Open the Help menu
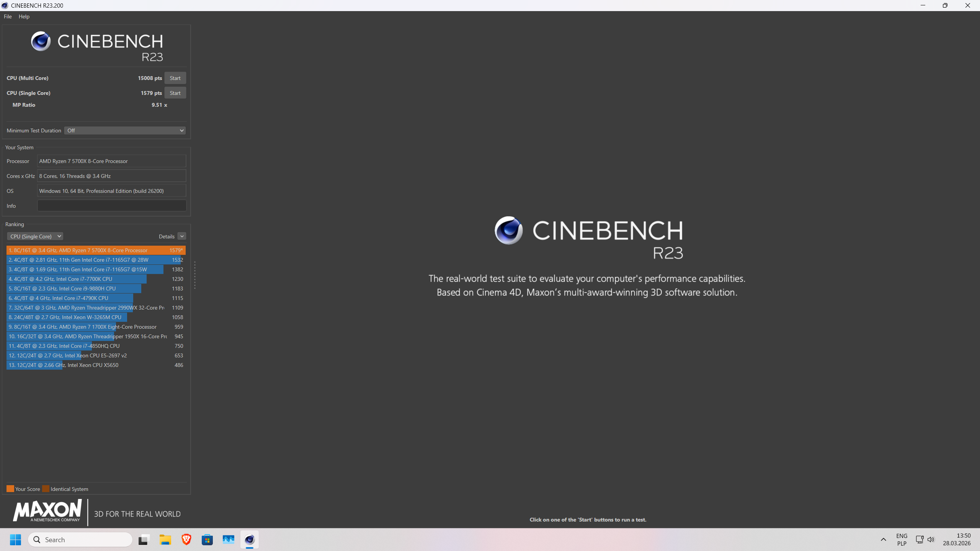 click(24, 16)
